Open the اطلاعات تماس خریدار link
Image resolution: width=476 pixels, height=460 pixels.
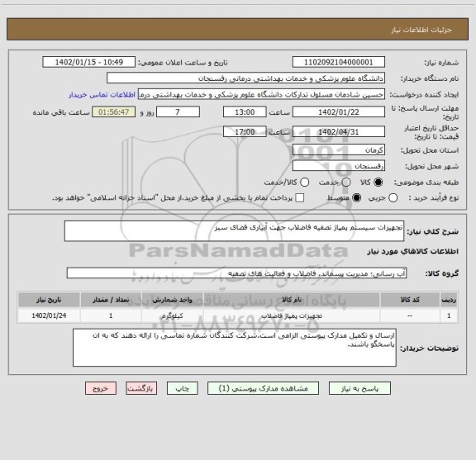point(102,95)
